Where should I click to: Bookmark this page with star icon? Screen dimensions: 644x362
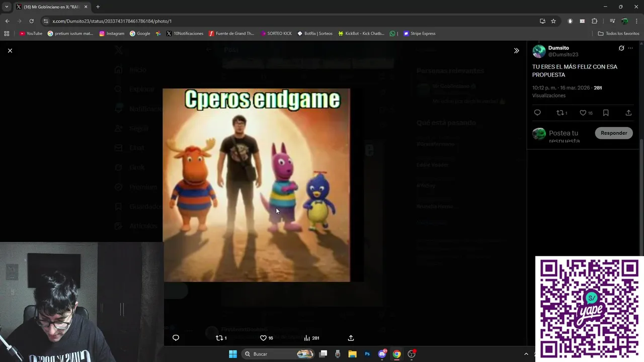coord(553,21)
